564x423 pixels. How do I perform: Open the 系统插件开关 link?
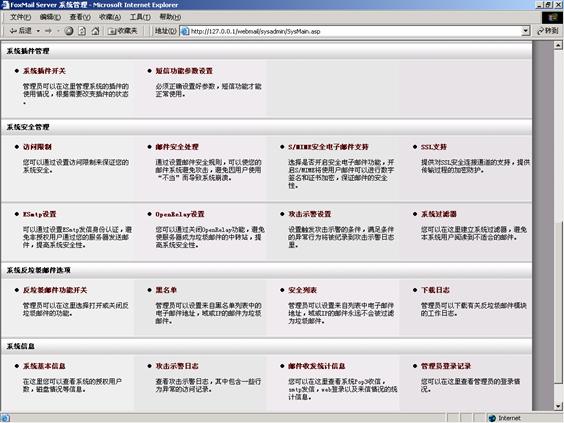(x=44, y=71)
